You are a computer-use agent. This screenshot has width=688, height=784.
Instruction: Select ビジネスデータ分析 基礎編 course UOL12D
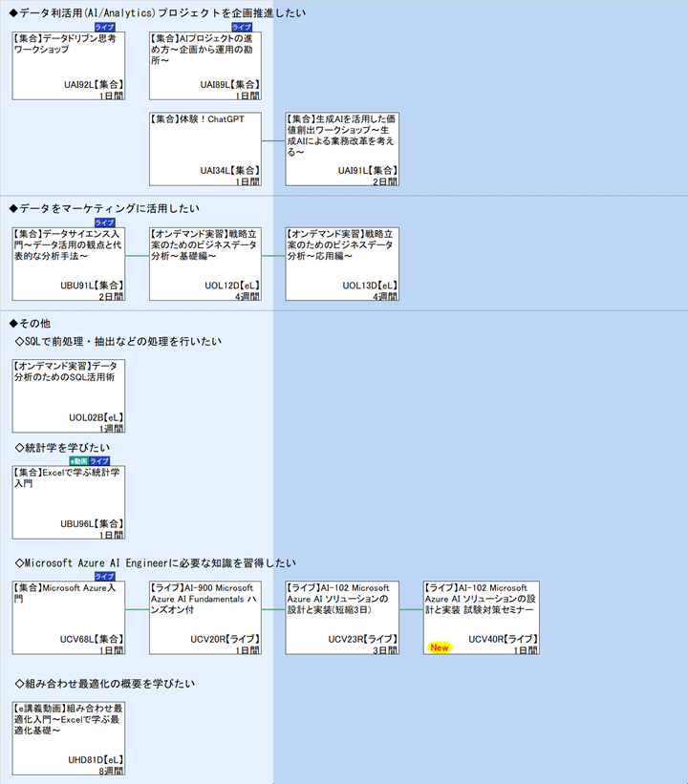click(204, 264)
